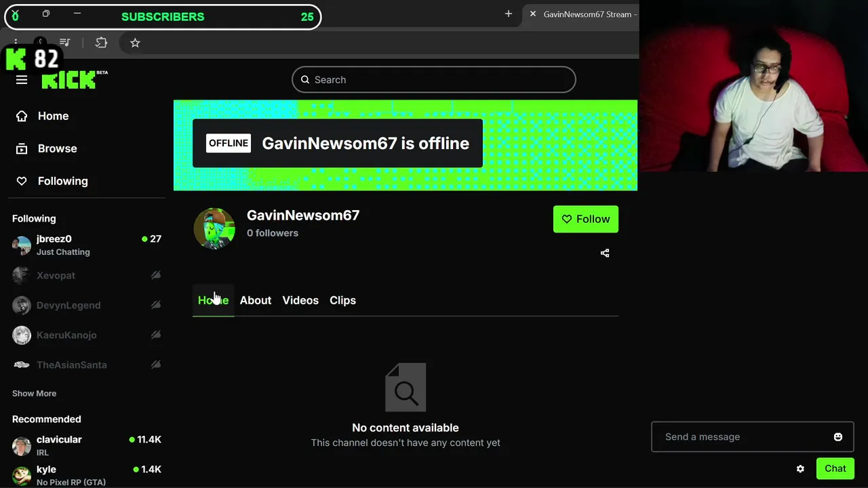Open kyle's No Pixel RP channel

pos(87,475)
